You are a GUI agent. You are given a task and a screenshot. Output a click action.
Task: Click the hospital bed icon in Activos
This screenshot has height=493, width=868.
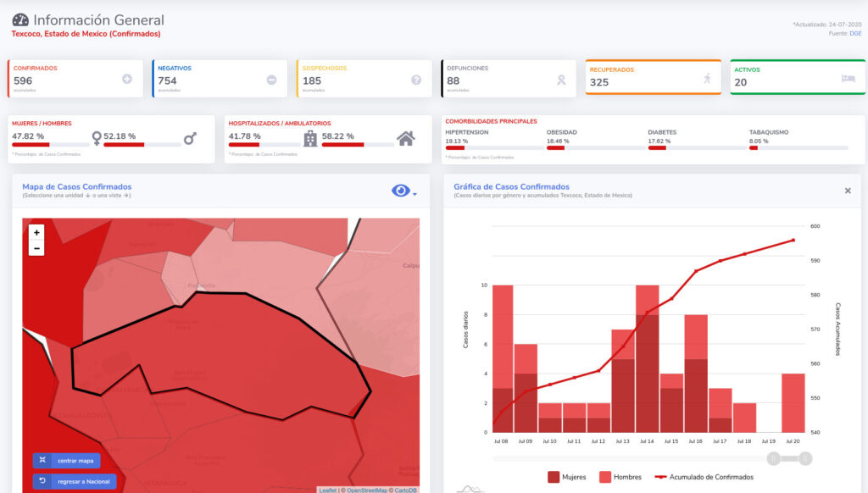coord(848,79)
